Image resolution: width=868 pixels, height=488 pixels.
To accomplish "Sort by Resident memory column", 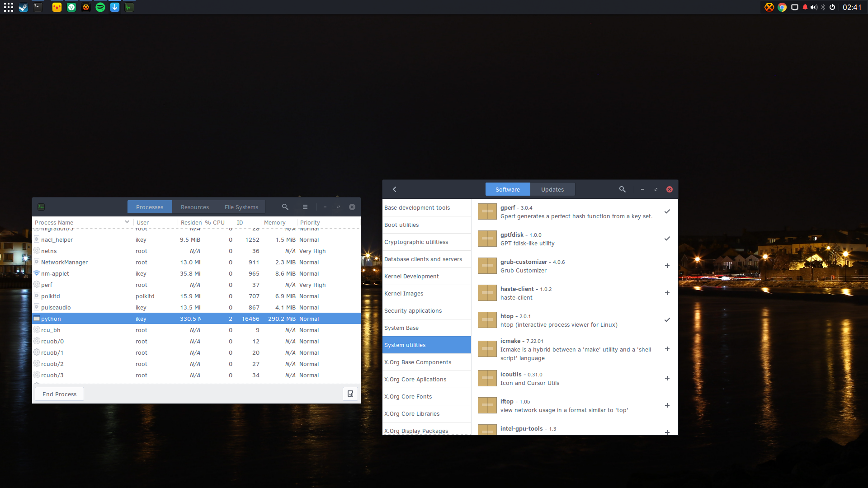I will tap(190, 222).
